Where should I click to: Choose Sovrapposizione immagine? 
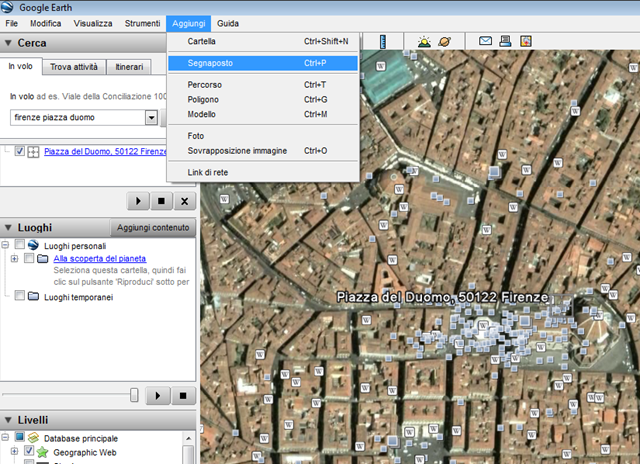(x=263, y=151)
